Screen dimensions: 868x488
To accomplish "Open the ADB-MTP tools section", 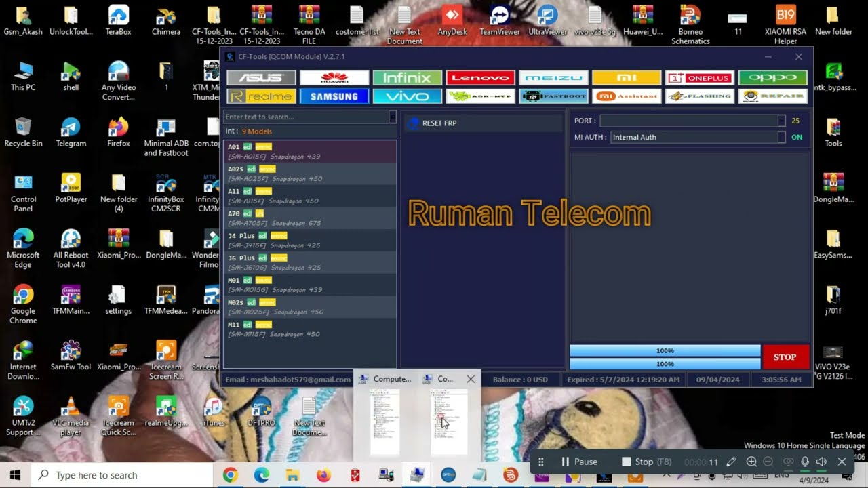I will (x=481, y=96).
